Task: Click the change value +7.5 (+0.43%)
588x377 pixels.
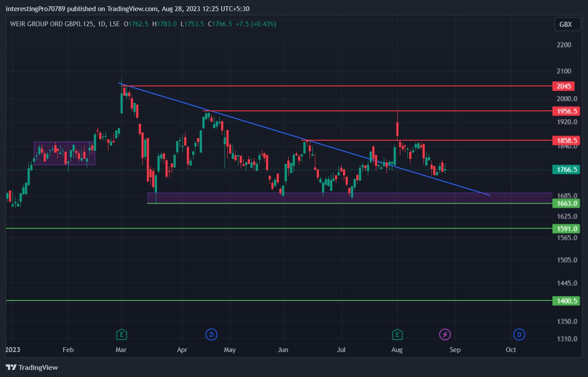Action: (x=256, y=24)
